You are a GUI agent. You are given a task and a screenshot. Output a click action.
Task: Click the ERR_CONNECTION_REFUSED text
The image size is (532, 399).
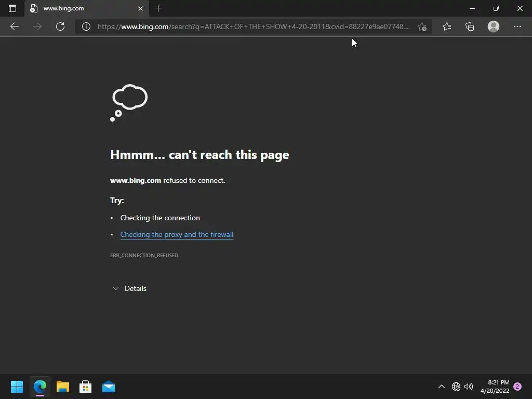click(x=144, y=255)
